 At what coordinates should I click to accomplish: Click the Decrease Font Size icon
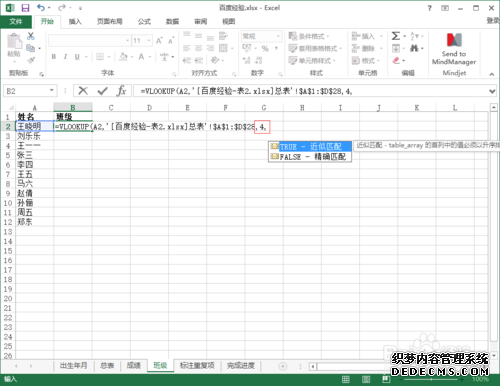[x=171, y=41]
